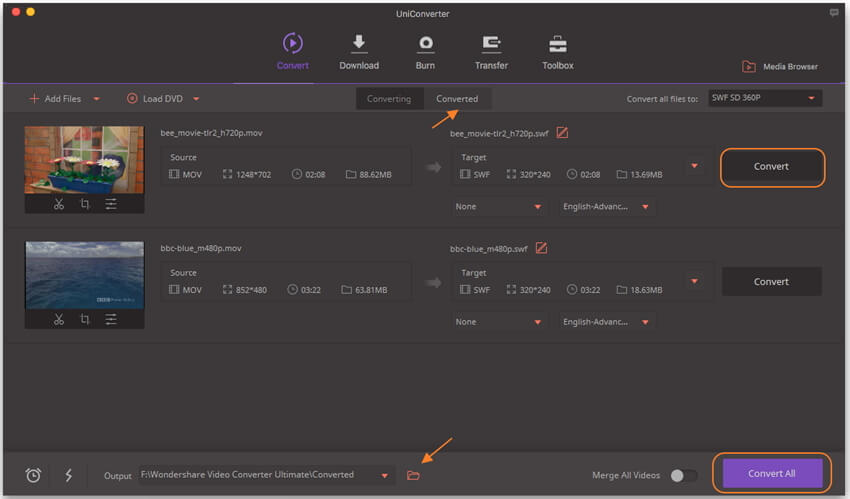
Task: Open the Transfer section
Action: [491, 51]
